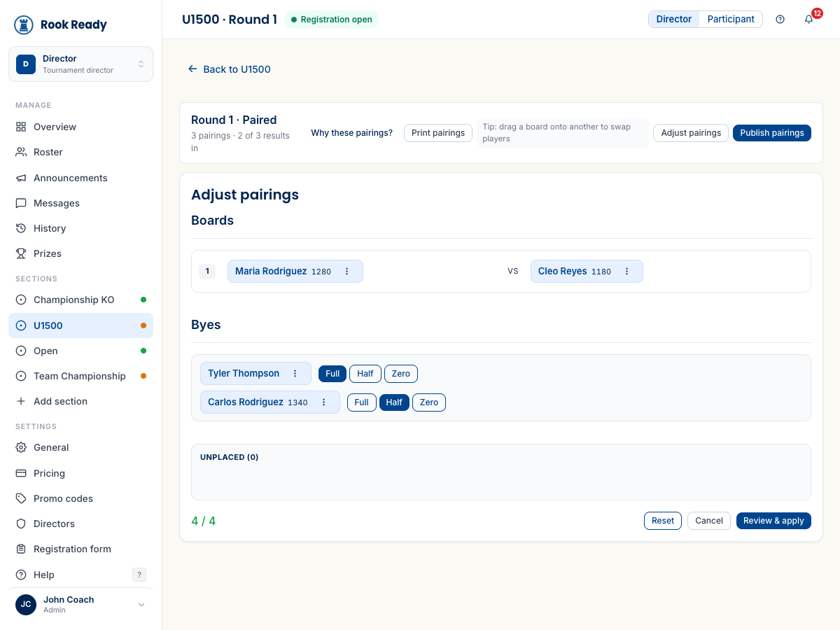Set Tyler Thompson's bye to Half

tap(365, 374)
